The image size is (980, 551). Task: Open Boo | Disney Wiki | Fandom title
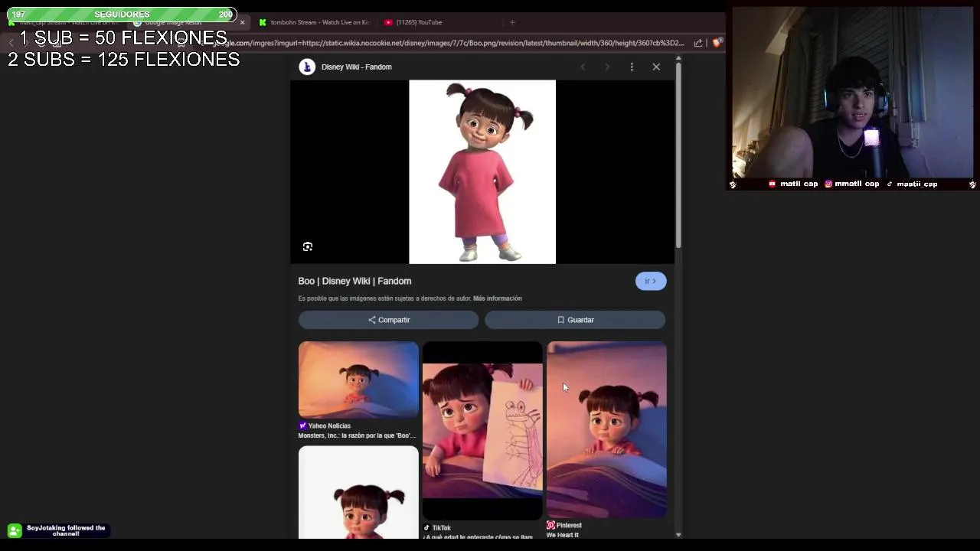[x=354, y=281]
